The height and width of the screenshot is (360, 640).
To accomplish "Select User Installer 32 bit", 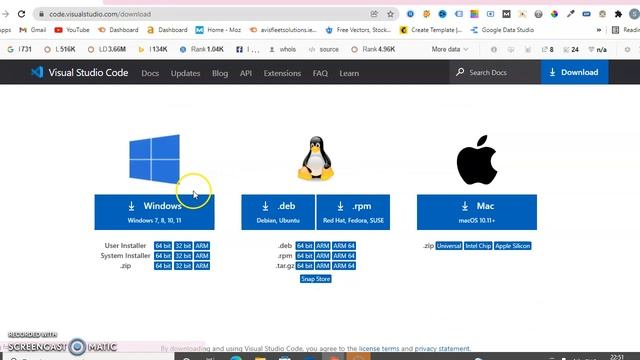I will pos(183,246).
